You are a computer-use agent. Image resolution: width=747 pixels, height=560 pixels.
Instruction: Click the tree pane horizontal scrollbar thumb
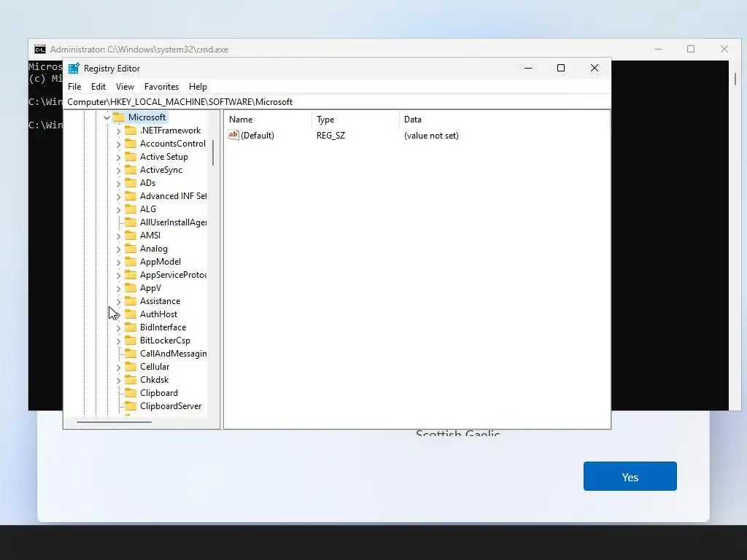click(x=114, y=422)
